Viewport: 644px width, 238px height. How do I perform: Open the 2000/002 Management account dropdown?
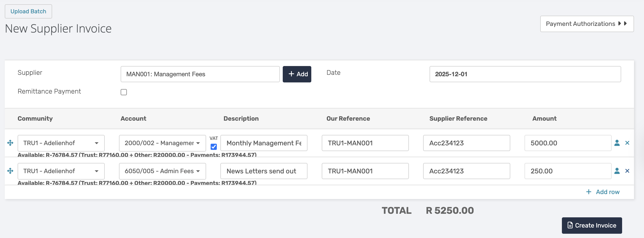(162, 143)
